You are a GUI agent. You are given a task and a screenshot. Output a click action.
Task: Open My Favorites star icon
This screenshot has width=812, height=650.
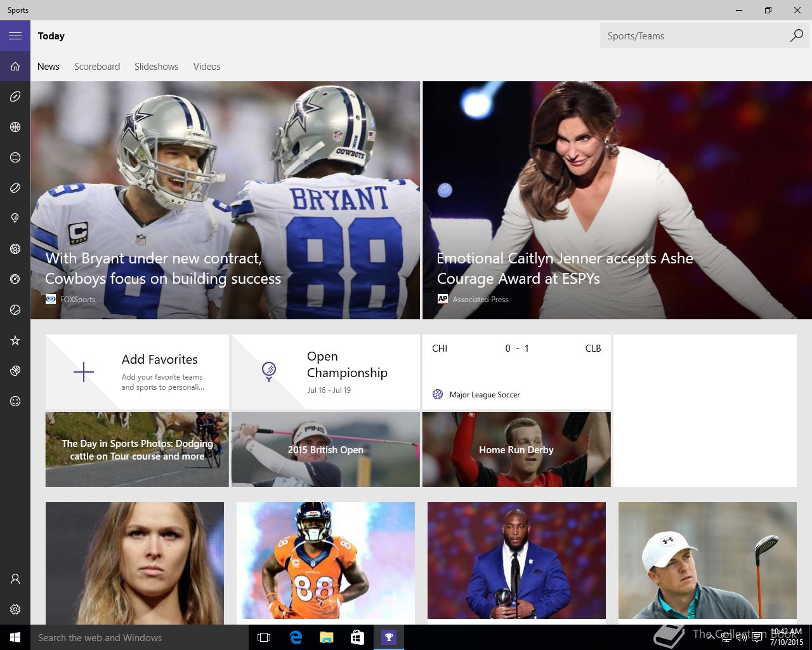coord(15,340)
